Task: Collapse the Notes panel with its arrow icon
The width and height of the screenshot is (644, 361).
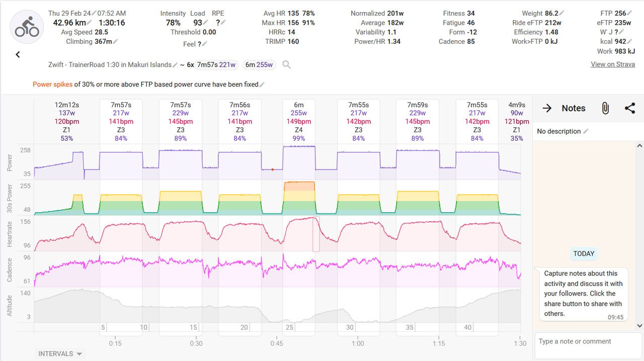Action: click(x=546, y=108)
